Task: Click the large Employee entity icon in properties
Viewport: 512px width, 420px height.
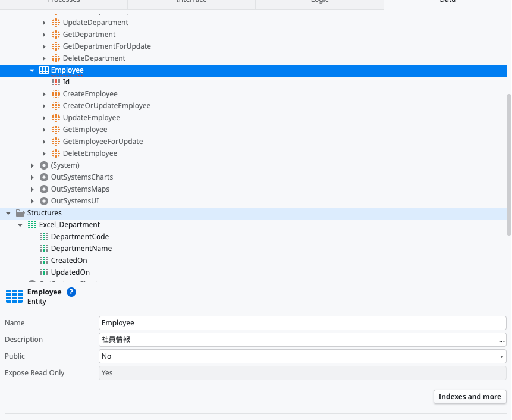Action: point(14,296)
